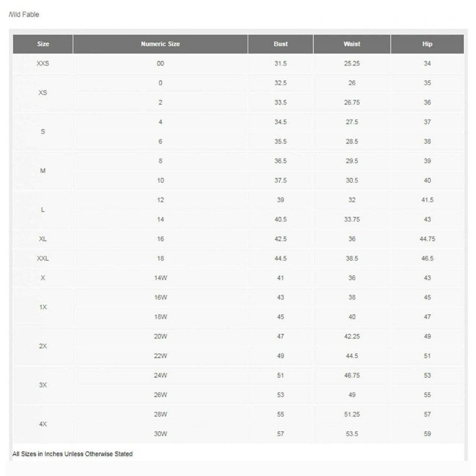Select the 25.25 waist value
This screenshot has height=476, width=476.
coord(352,63)
